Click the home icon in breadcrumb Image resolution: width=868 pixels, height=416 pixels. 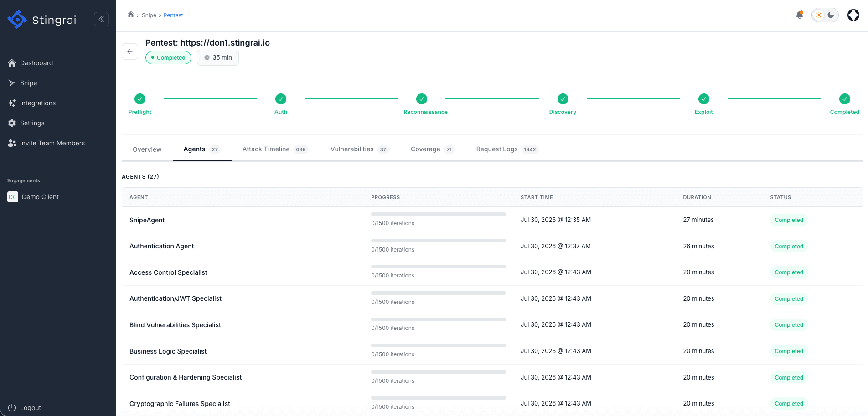131,15
